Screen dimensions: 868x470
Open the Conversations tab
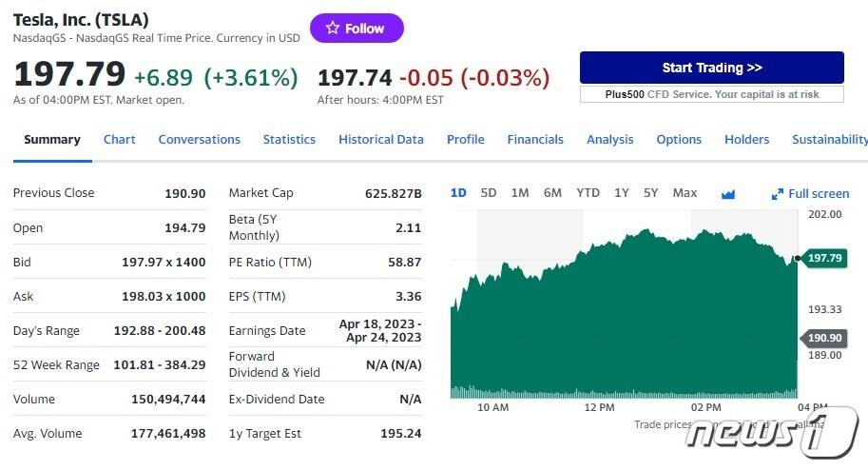200,139
